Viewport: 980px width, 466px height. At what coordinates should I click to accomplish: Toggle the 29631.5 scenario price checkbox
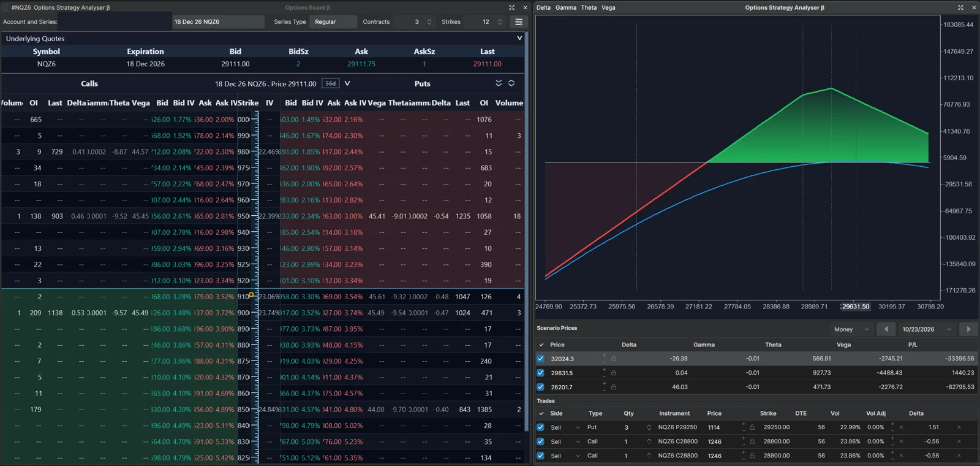pyautogui.click(x=540, y=373)
